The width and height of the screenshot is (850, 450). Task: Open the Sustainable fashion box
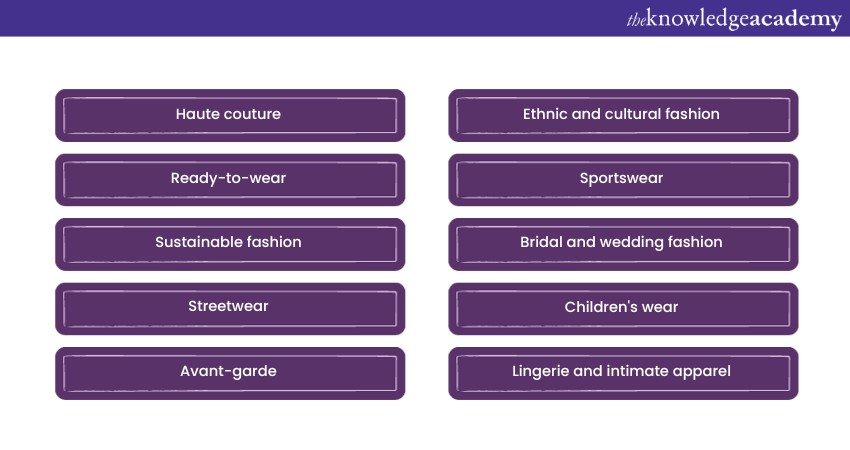coord(229,243)
